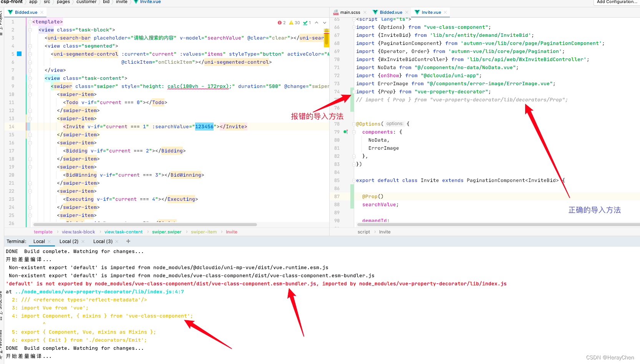
Task: Open the Structure tool window side tab
Action: click(1, 305)
